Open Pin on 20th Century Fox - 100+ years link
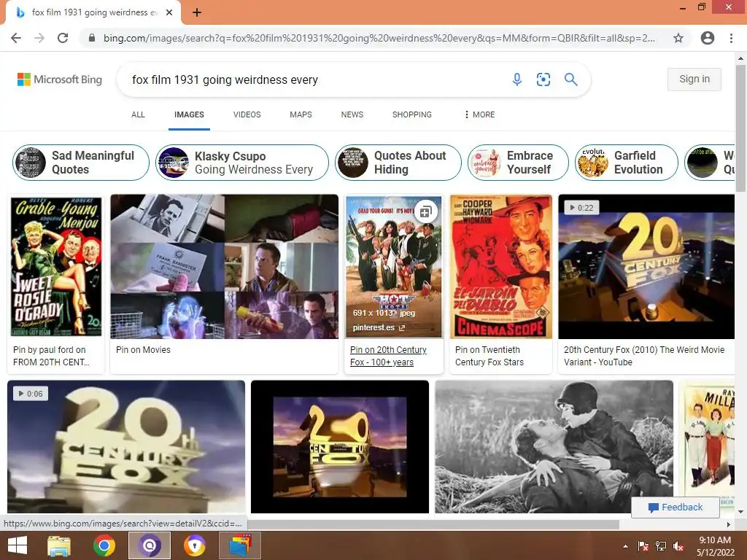This screenshot has height=560, width=747. 388,356
